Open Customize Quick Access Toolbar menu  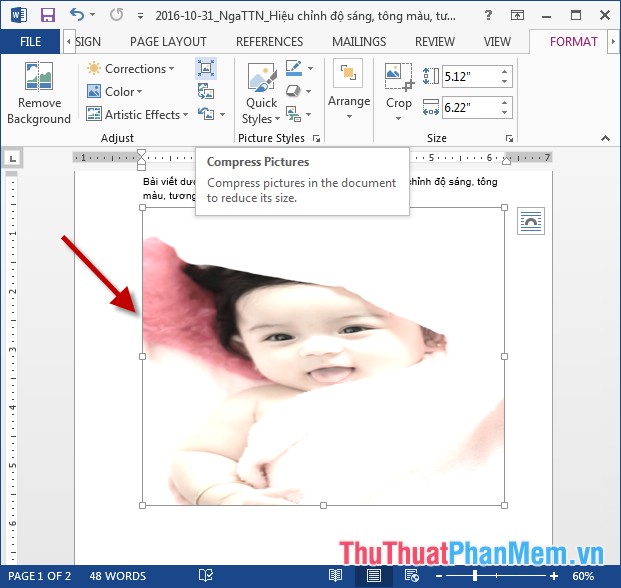(x=140, y=16)
